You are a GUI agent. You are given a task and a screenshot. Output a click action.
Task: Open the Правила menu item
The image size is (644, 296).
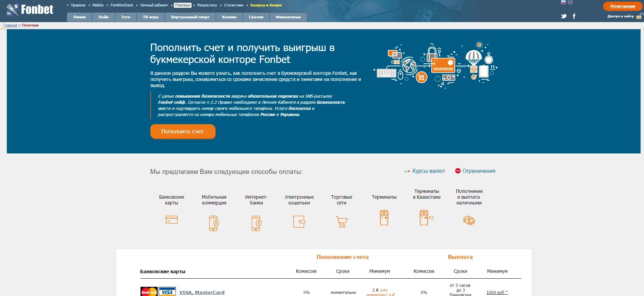tap(78, 5)
